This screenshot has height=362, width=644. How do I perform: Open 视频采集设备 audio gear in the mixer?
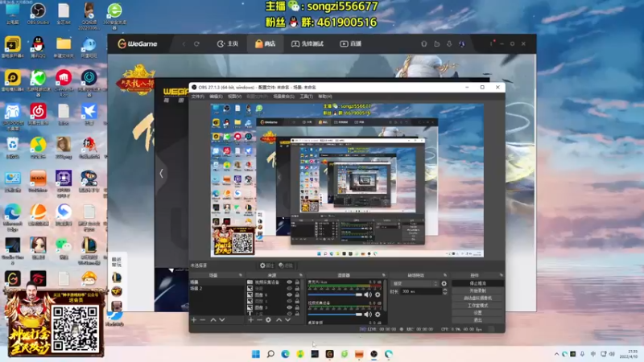[378, 315]
